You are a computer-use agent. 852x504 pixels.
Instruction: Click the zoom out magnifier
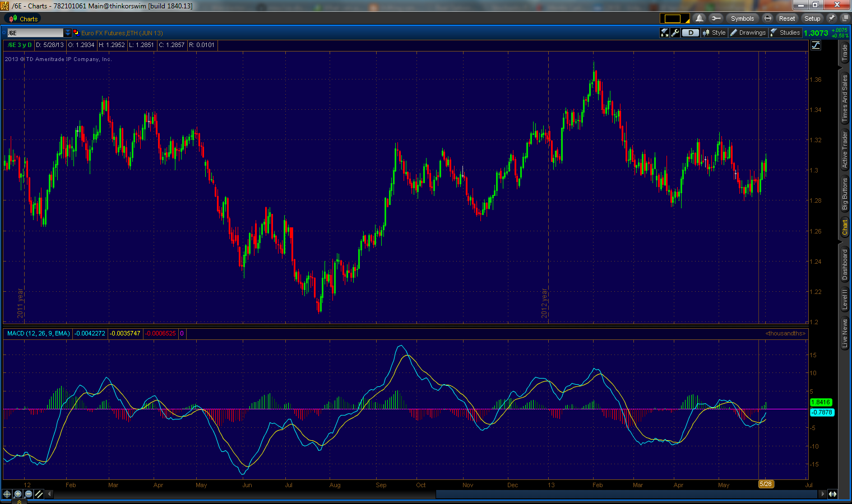click(x=29, y=494)
